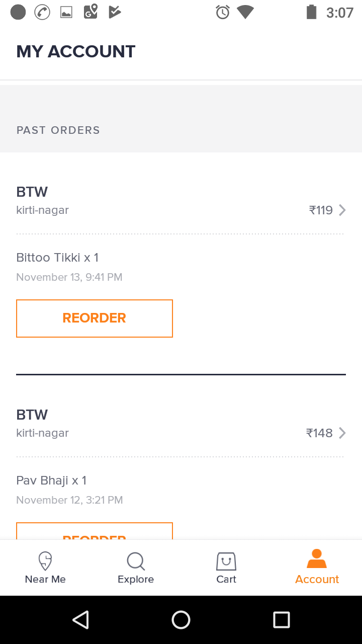Screen dimensions: 362x644
Task: Tap the alarm clock status icon
Action: tap(222, 12)
